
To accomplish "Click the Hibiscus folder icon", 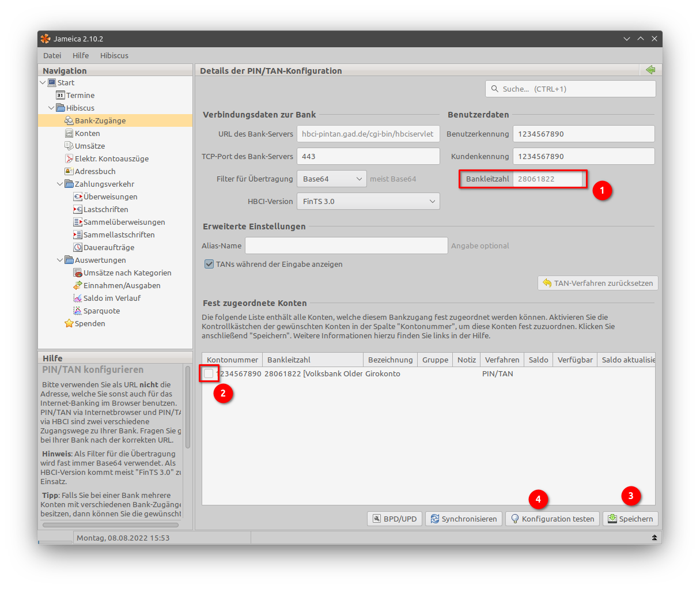I will click(60, 108).
